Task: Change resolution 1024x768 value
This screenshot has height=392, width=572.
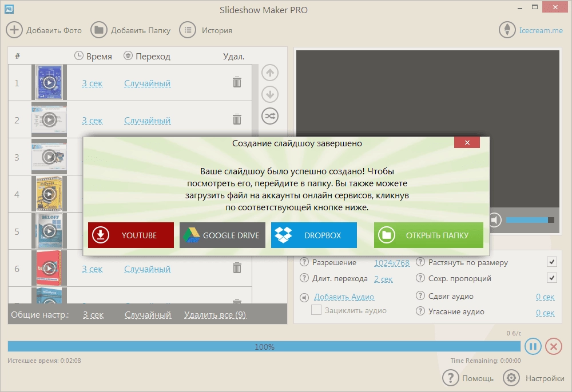Action: pyautogui.click(x=392, y=263)
